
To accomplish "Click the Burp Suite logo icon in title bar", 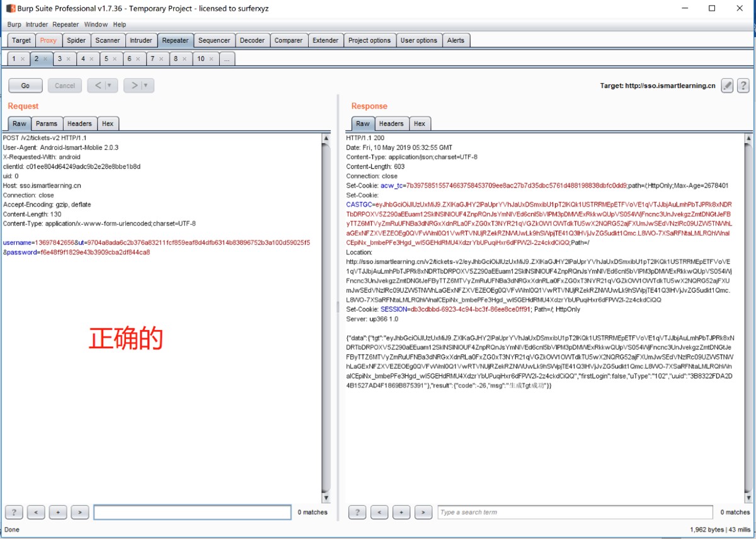I will (10, 8).
